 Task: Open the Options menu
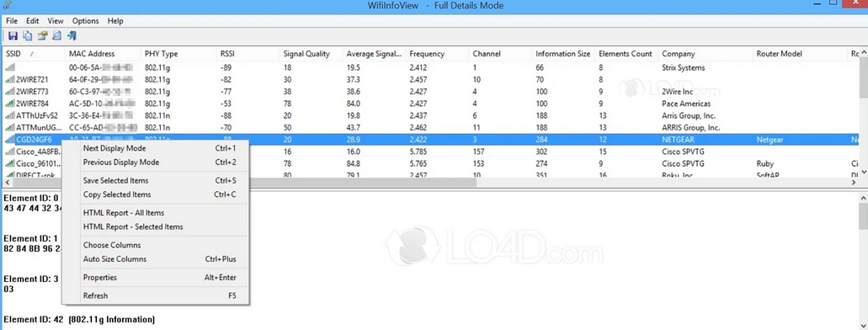click(85, 21)
